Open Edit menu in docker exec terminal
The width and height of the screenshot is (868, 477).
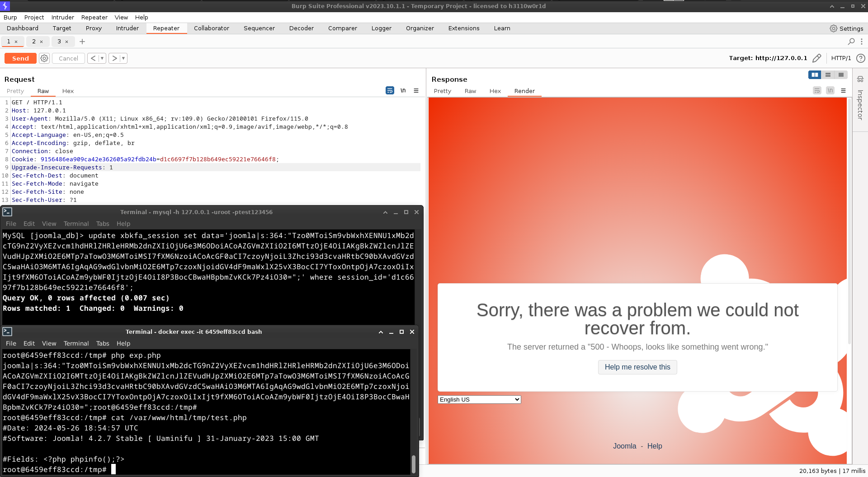click(x=29, y=343)
